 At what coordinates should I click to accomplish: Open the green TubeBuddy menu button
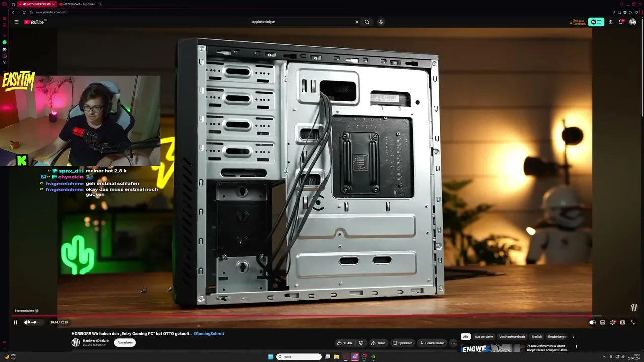tap(596, 22)
